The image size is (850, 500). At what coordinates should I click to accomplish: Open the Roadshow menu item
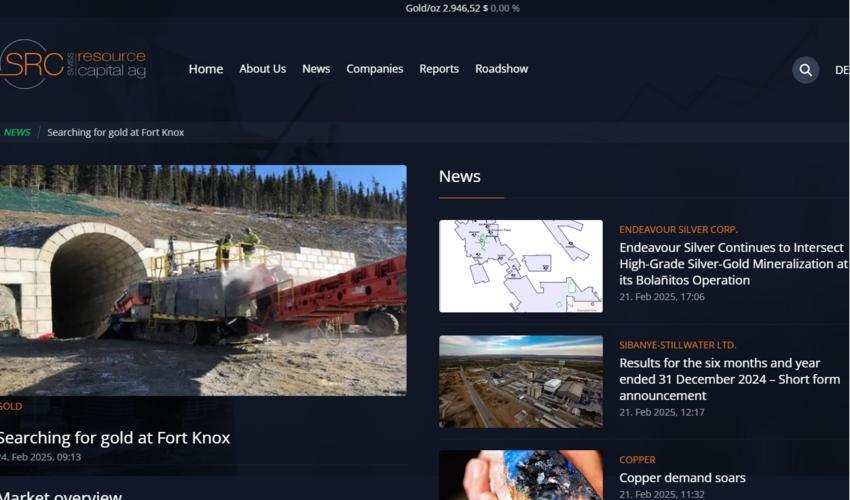501,69
